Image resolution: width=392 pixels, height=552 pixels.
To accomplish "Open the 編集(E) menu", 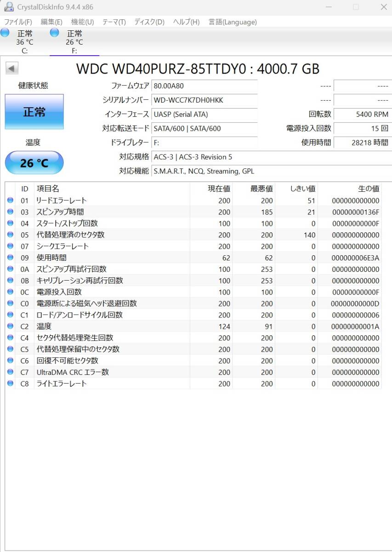I will [51, 22].
